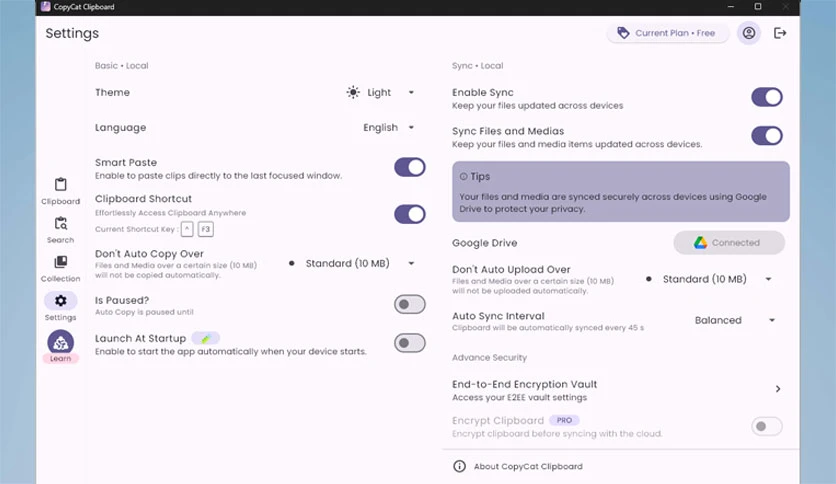This screenshot has width=836, height=484.
Task: Toggle off Sync Files and Medias
Action: pos(767,135)
